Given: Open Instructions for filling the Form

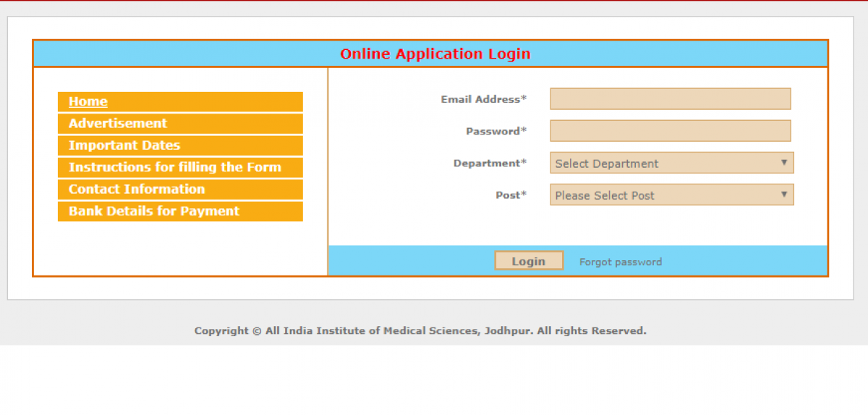Looking at the screenshot, I should click(175, 167).
